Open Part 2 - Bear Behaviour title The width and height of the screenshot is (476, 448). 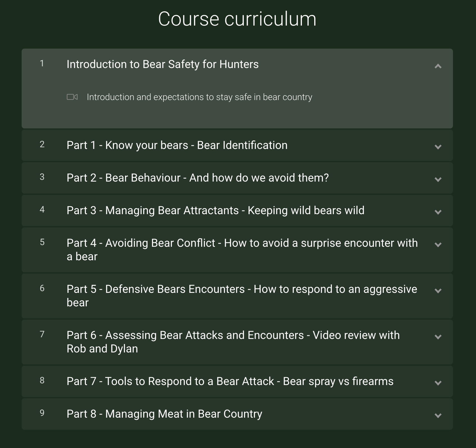click(198, 178)
